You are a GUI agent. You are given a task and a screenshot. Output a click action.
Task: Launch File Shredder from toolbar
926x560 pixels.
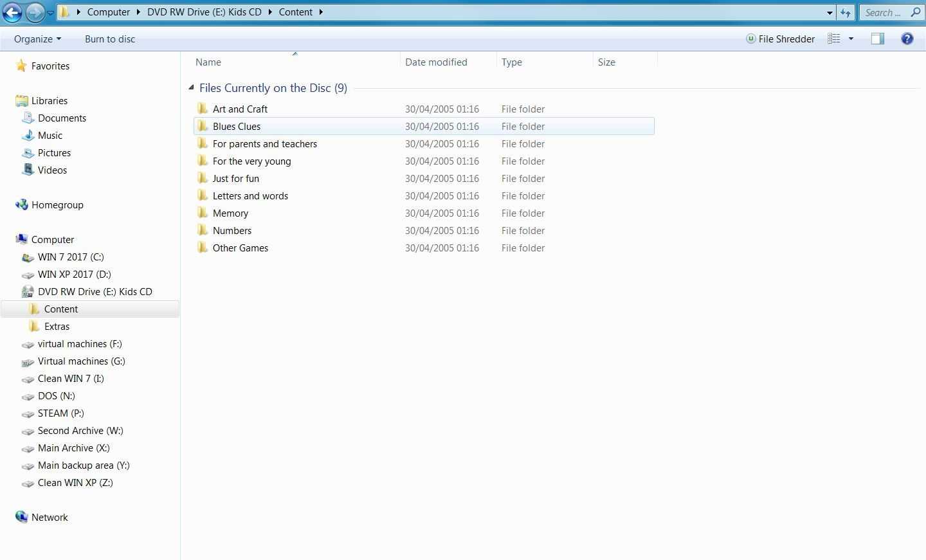[x=780, y=39]
